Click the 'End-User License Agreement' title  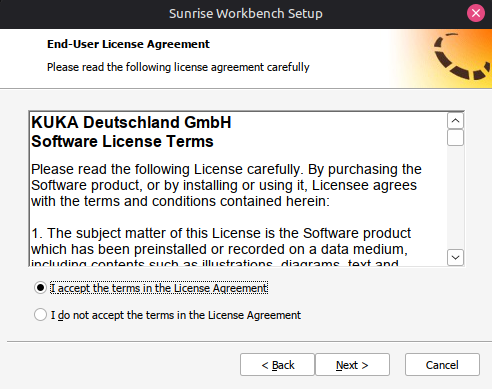point(128,44)
